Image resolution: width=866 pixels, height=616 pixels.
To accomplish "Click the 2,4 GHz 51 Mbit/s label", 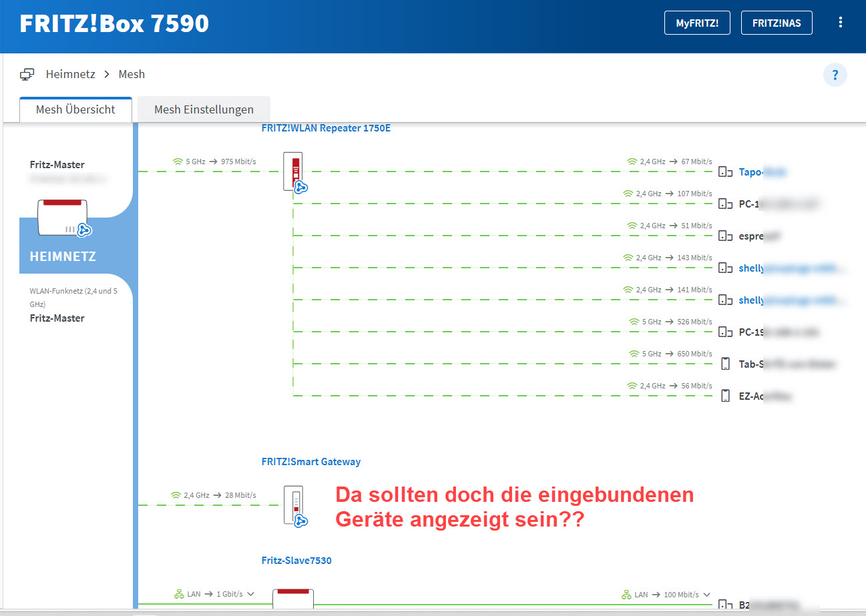I will click(669, 226).
